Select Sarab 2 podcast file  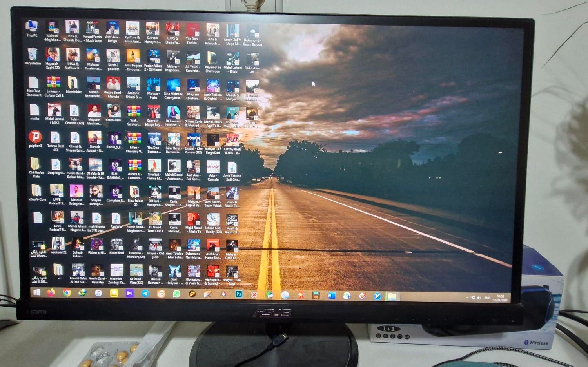click(x=113, y=60)
